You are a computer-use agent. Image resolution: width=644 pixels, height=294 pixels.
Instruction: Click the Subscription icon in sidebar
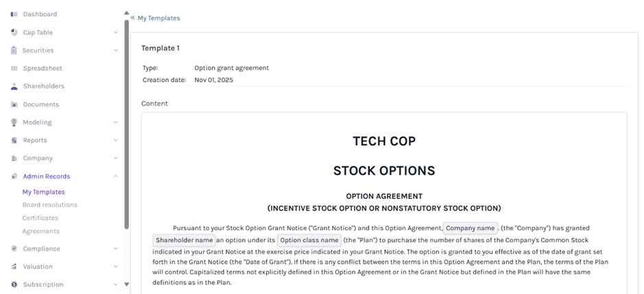point(14,284)
